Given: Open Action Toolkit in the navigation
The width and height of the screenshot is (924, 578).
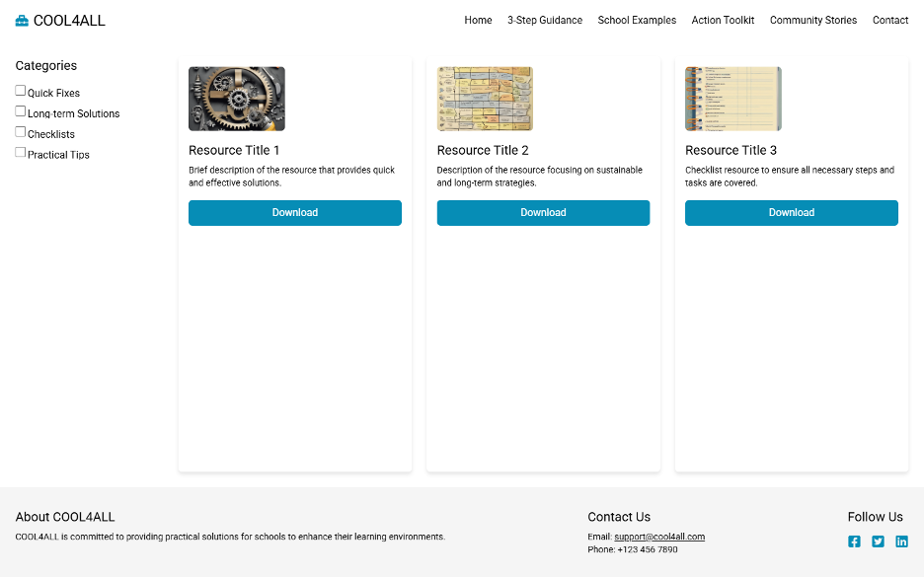Looking at the screenshot, I should click(x=723, y=21).
